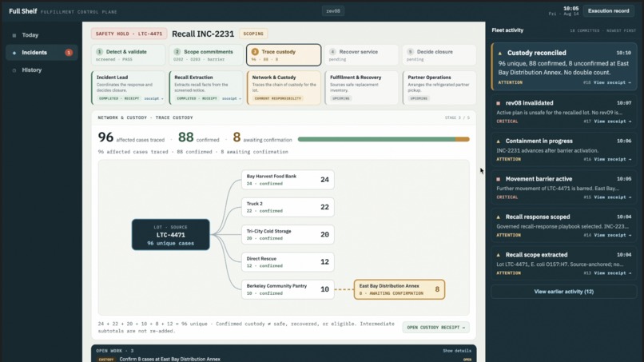Select the Berkeley Community Pantry node
This screenshot has width=644, height=362.
tap(288, 289)
